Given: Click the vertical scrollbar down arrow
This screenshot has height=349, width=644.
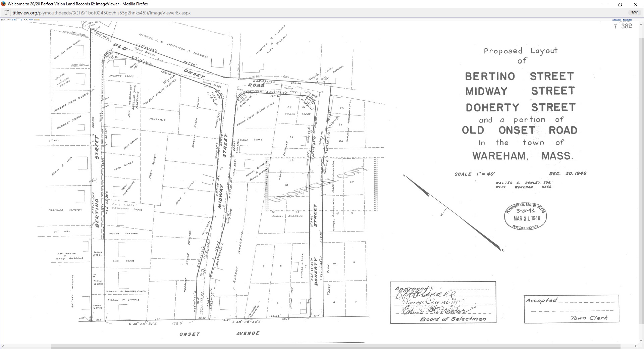Looking at the screenshot, I should pyautogui.click(x=641, y=341).
